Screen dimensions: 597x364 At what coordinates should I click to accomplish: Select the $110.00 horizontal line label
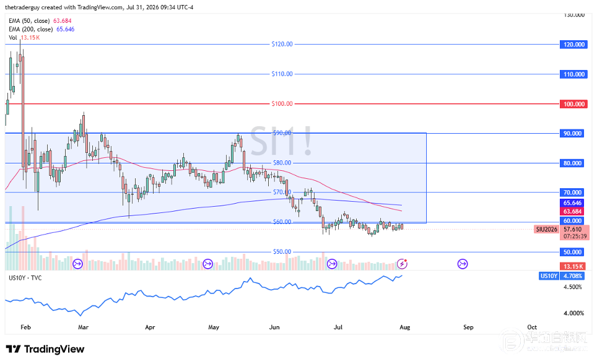pyautogui.click(x=282, y=74)
